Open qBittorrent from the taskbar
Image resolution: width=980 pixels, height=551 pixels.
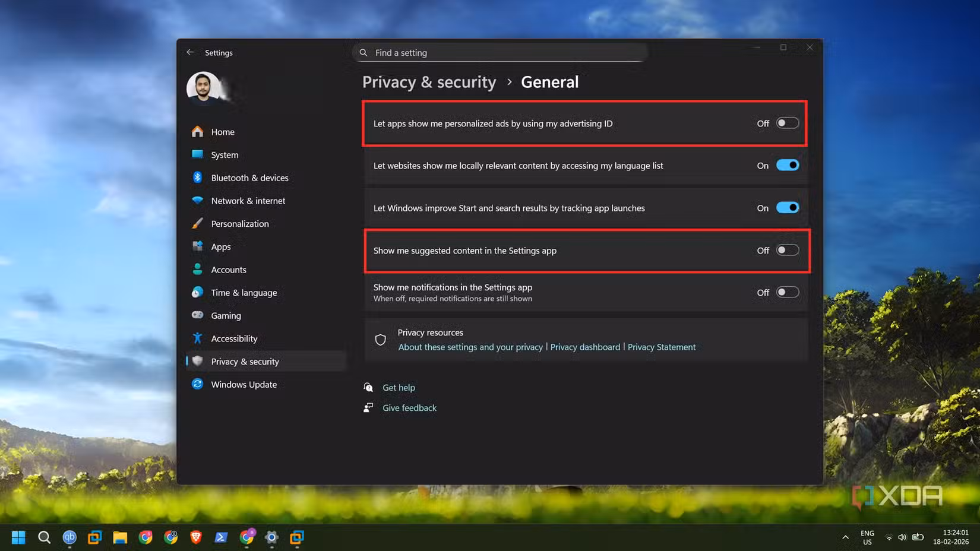pyautogui.click(x=69, y=537)
